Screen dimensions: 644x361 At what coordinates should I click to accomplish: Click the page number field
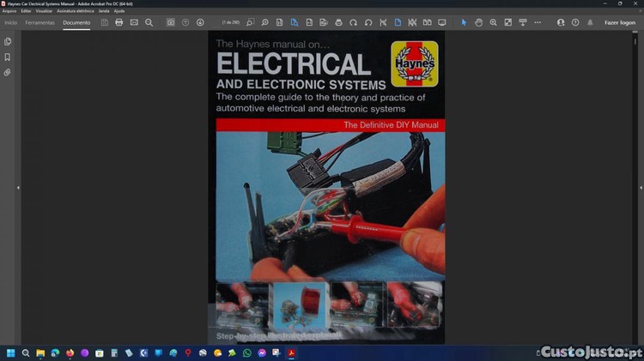(232, 22)
